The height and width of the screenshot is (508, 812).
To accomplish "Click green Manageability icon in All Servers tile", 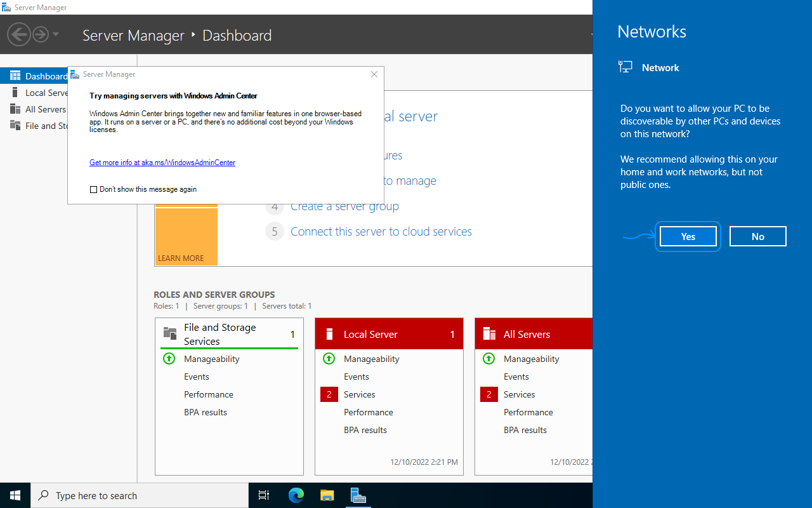I will 488,359.
